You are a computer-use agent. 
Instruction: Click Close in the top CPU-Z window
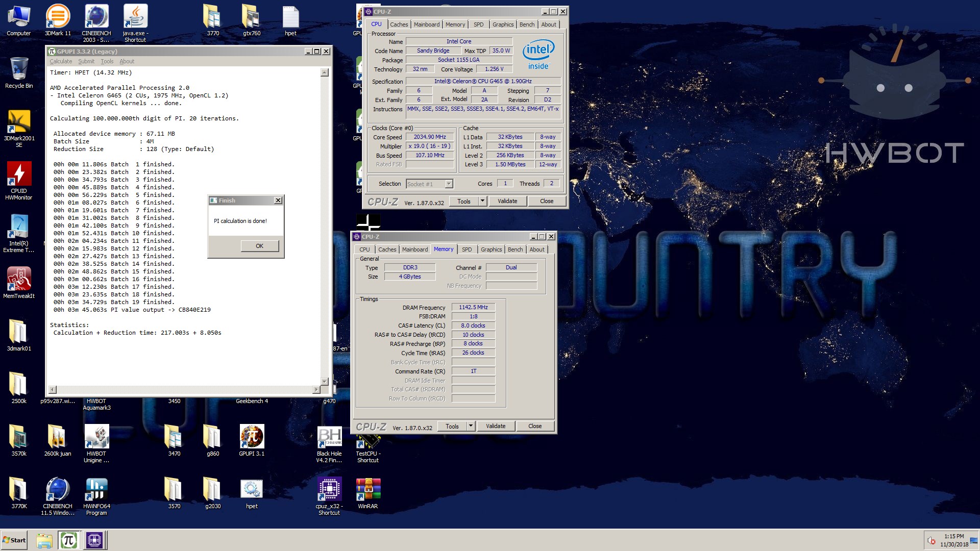pos(547,201)
